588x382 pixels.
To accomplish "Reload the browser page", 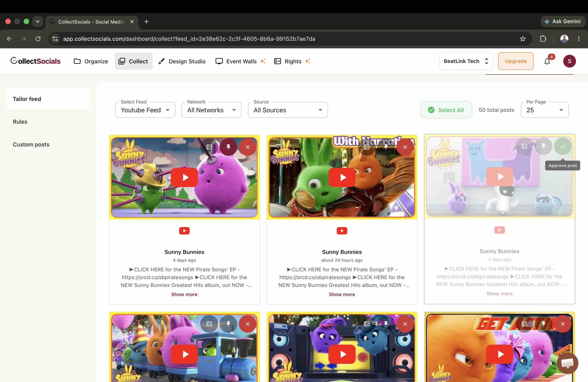I will click(38, 39).
